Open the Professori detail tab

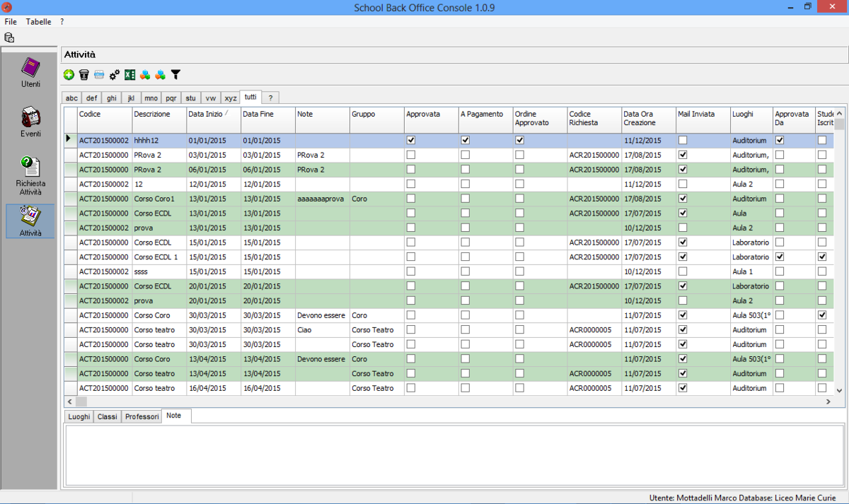pos(142,416)
